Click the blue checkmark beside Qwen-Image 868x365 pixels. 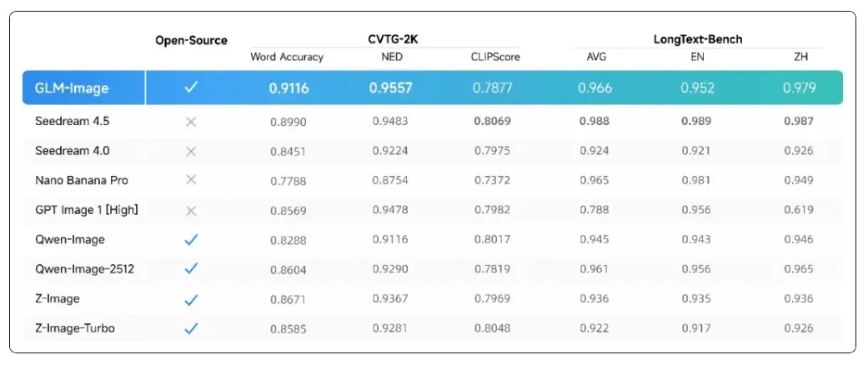[x=191, y=240]
